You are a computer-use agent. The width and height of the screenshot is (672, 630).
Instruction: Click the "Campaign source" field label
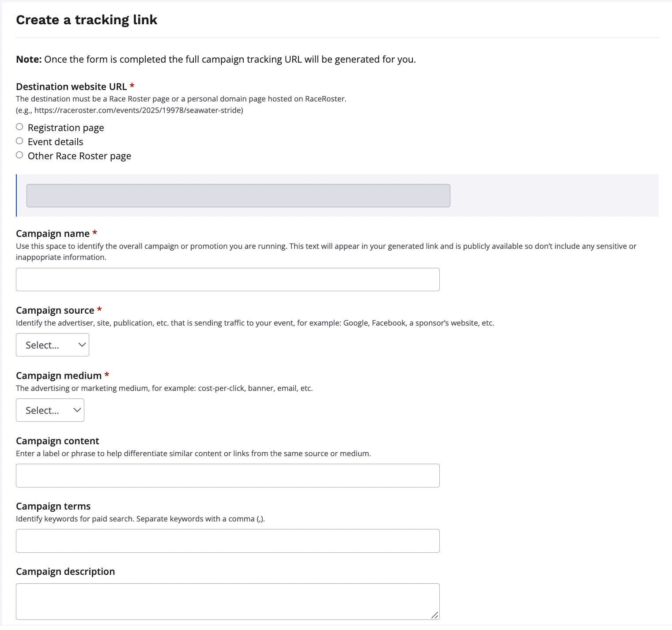55,311
